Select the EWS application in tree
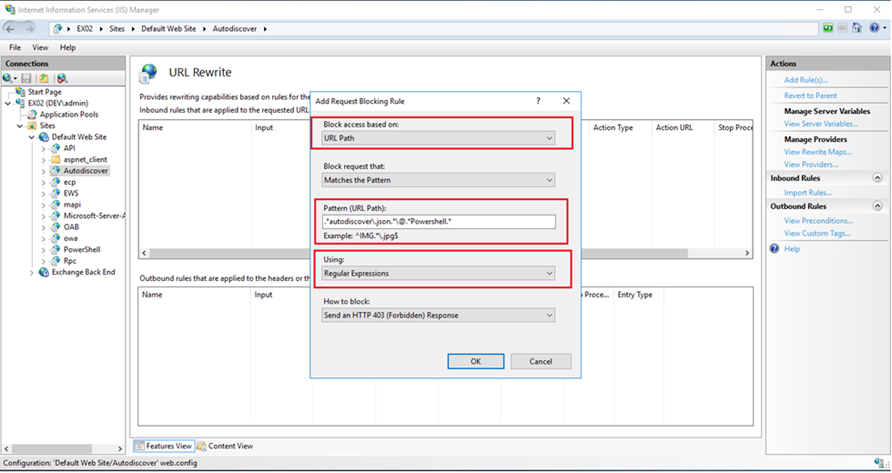 click(x=72, y=193)
